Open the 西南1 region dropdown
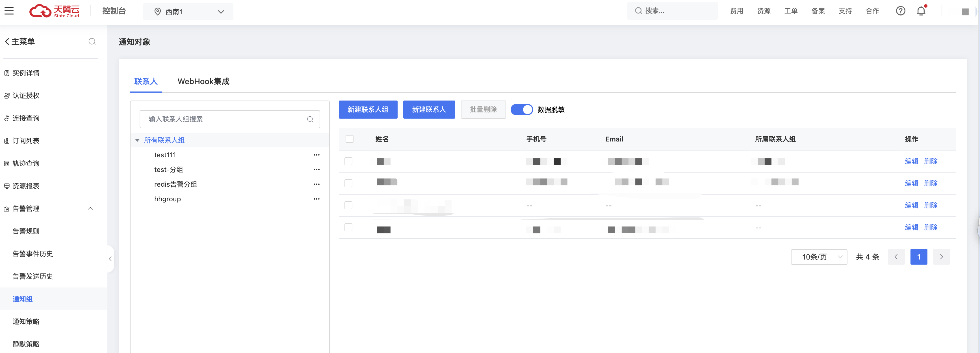Screen dimensions: 980x353 (x=188, y=12)
